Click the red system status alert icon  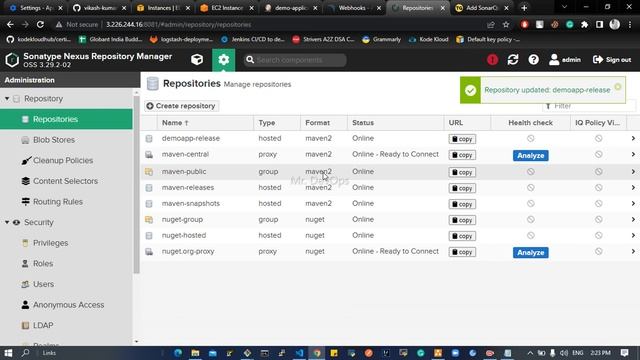pos(492,60)
